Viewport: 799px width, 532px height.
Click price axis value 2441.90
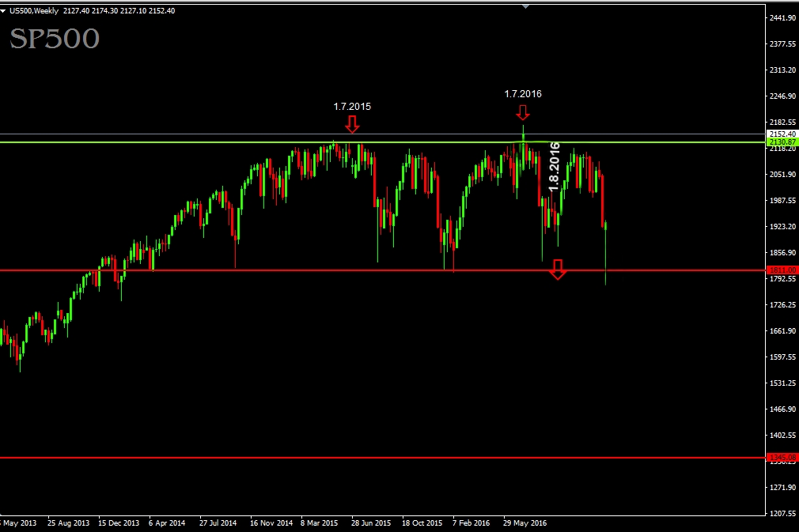(782, 18)
